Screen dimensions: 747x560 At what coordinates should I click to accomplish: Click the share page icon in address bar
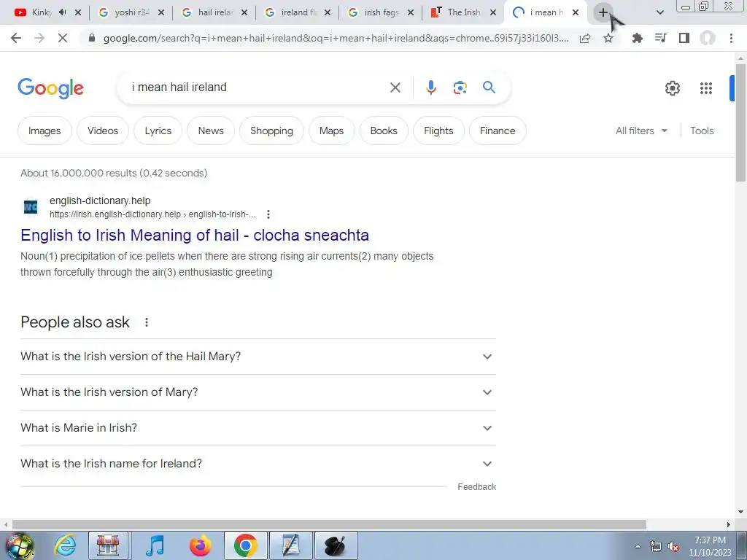point(585,38)
